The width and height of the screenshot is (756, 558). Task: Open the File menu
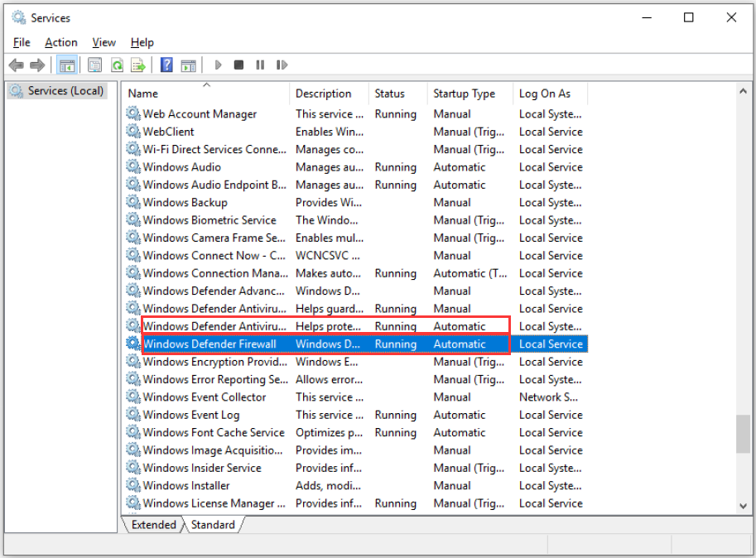22,42
